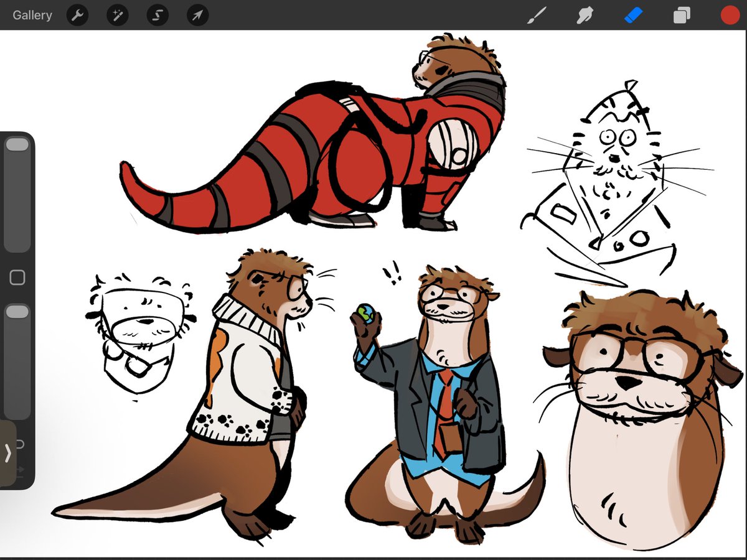Adjust the brush size slider in sidebar
747x560 pixels.
pyautogui.click(x=17, y=195)
